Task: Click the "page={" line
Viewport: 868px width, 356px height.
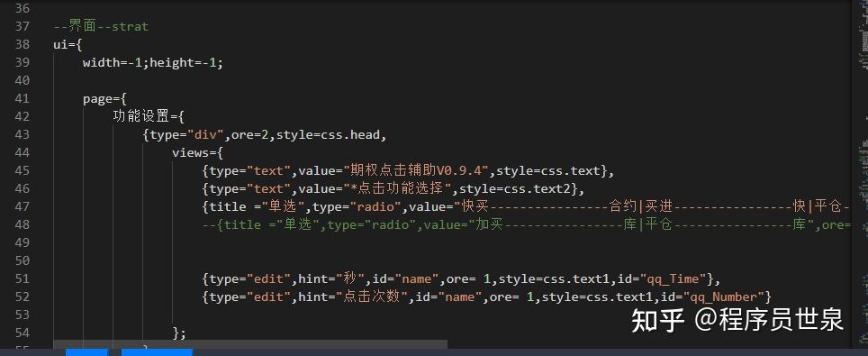Action: 105,99
